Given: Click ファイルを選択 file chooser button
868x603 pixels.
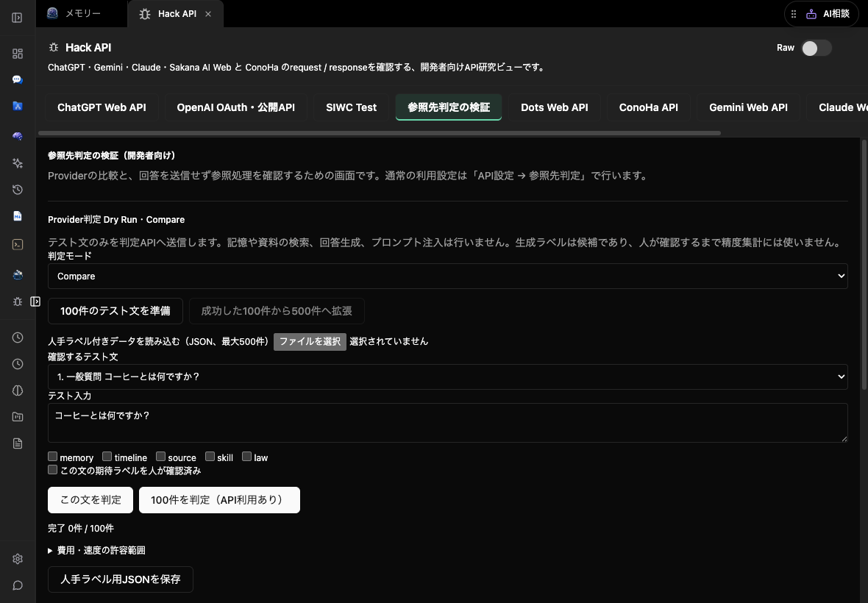Looking at the screenshot, I should tap(310, 342).
